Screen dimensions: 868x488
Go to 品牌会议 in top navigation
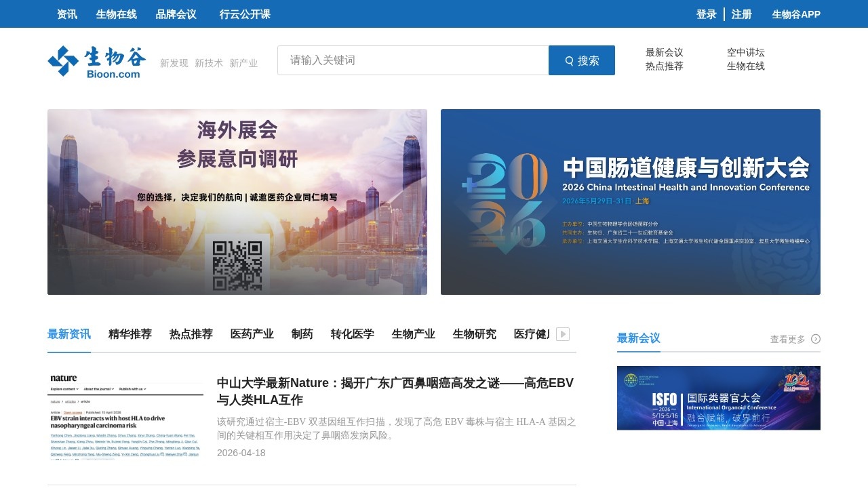[176, 14]
